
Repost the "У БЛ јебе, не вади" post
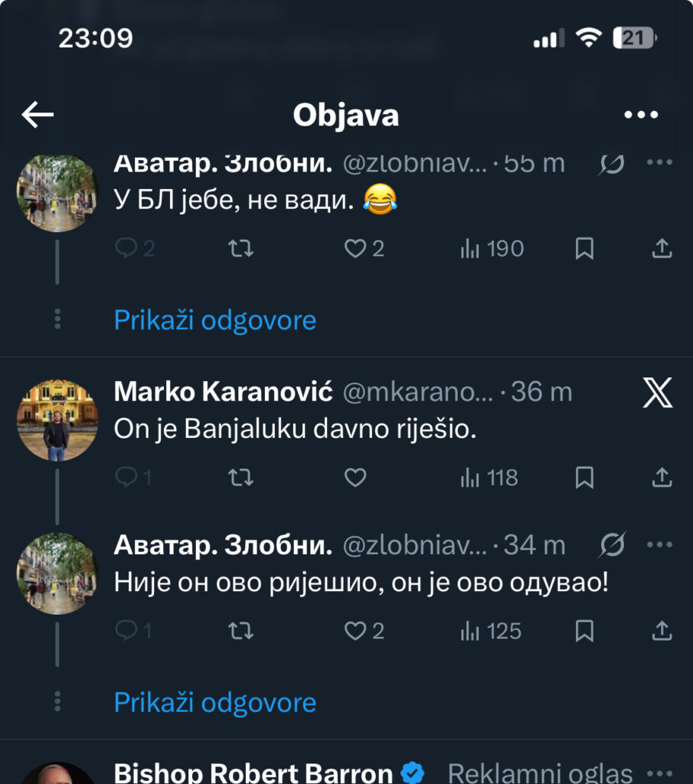(241, 248)
